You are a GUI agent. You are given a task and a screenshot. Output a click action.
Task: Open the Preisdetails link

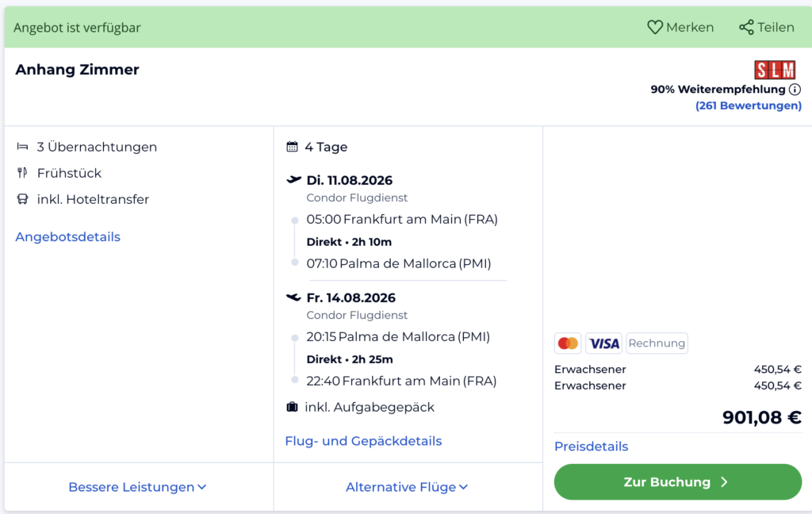click(591, 447)
